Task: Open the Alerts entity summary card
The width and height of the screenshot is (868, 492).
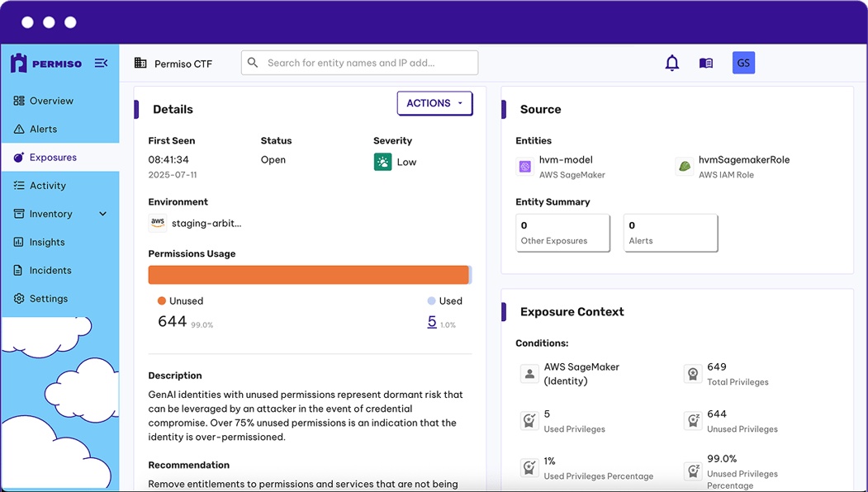Action: (x=670, y=233)
